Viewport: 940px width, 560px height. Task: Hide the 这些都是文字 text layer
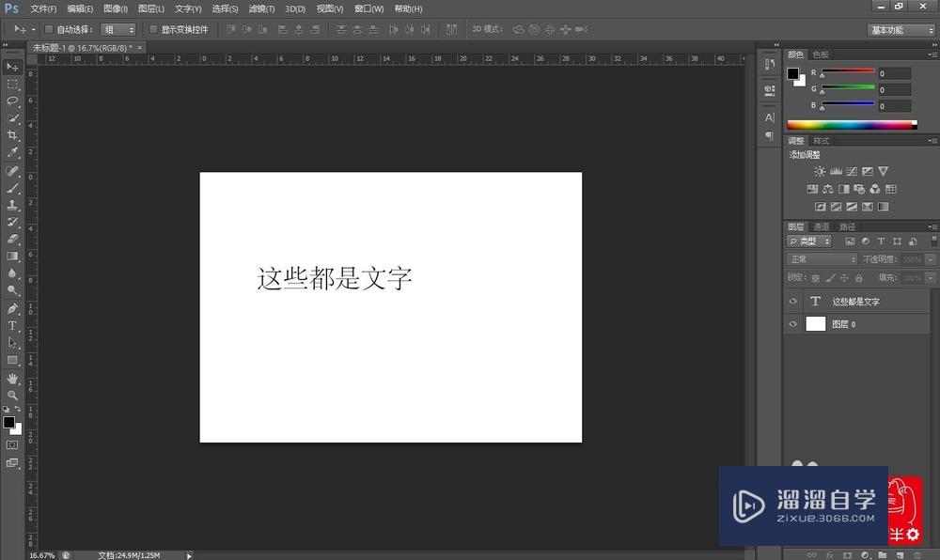[793, 301]
